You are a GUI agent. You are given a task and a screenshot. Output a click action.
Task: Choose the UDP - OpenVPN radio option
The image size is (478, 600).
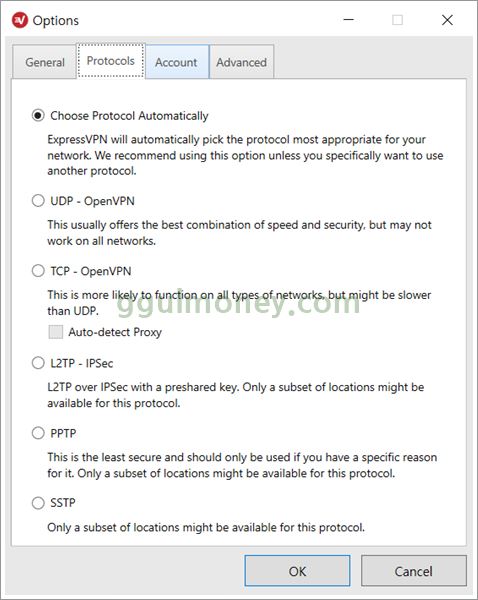coord(38,201)
